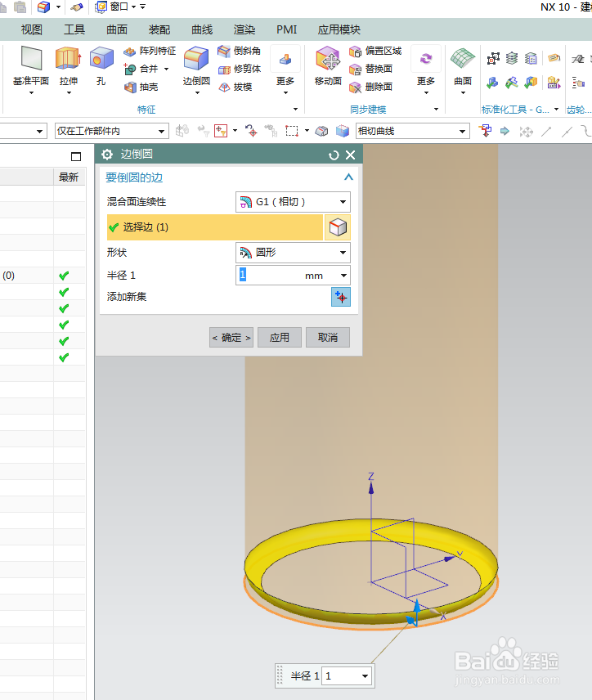Select the Shell (抽壳) tool
The image size is (592, 700).
pos(141,87)
